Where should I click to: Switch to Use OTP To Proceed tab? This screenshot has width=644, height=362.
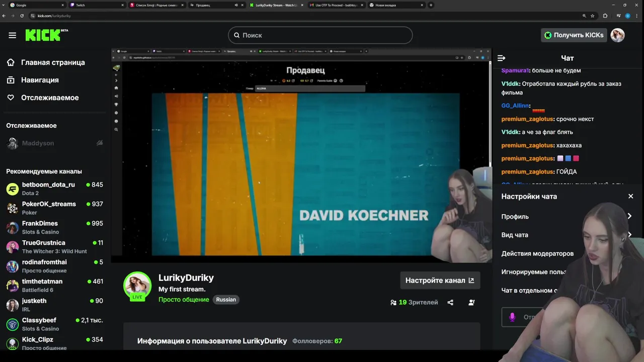point(336,5)
